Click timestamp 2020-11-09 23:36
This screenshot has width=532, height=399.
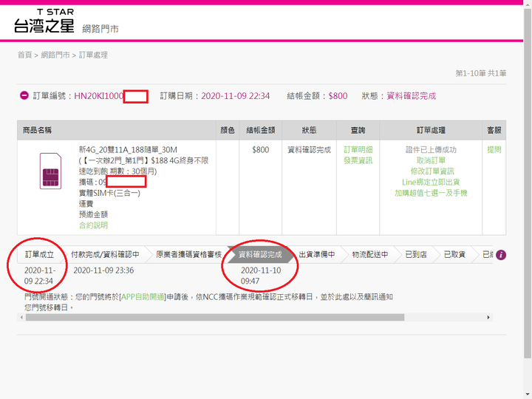pos(103,270)
